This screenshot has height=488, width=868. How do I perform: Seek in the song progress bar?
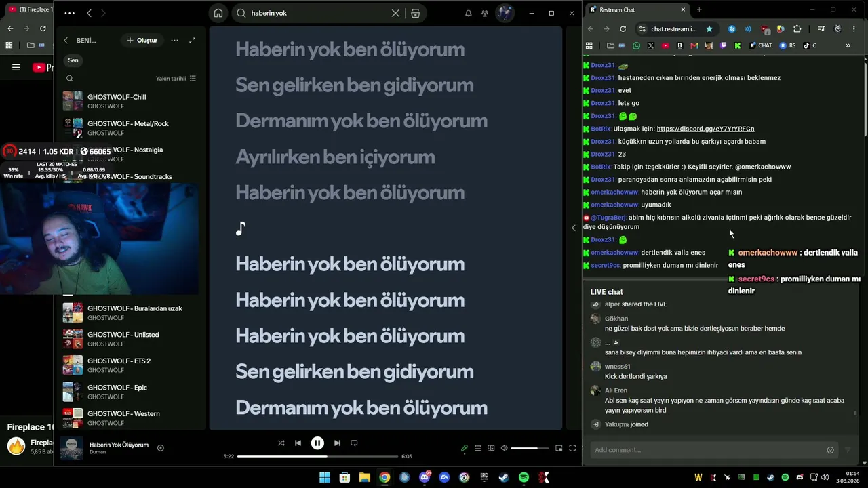click(x=318, y=456)
